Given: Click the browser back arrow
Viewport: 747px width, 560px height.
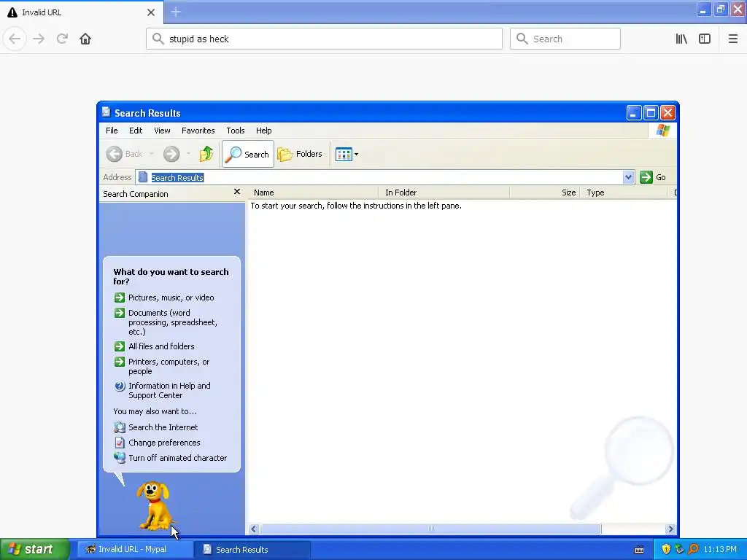Looking at the screenshot, I should 15,39.
